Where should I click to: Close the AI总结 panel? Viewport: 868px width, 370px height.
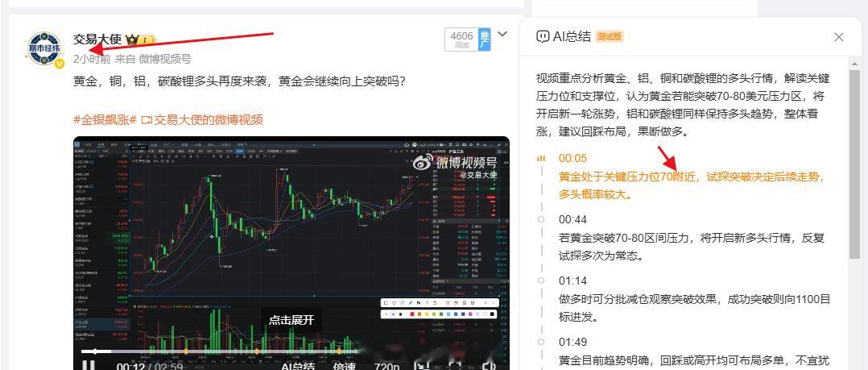tap(839, 37)
